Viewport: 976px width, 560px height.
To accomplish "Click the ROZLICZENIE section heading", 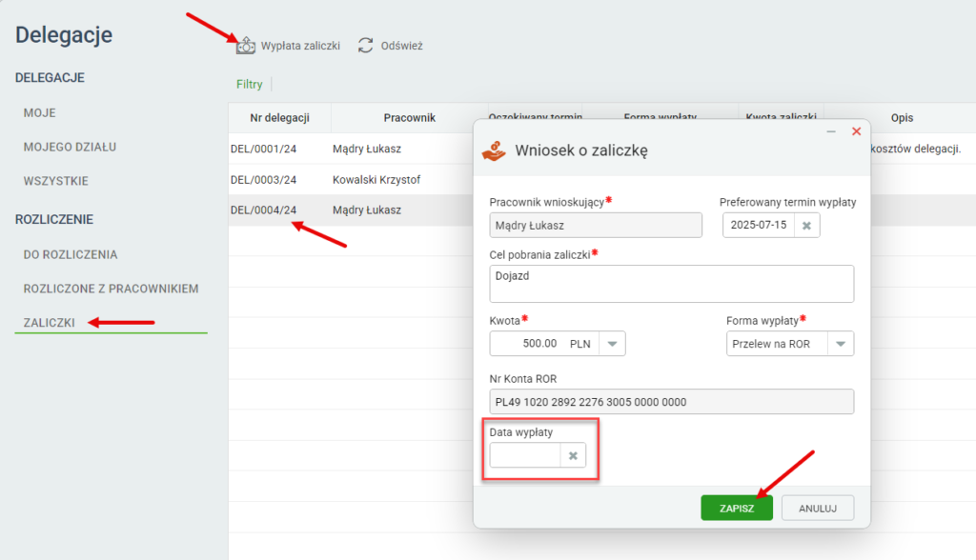I will coord(54,219).
